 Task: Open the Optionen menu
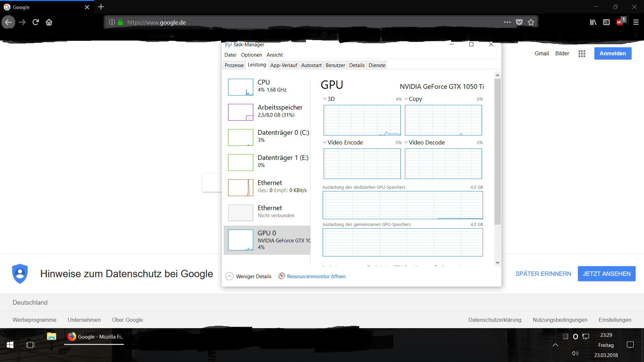[251, 55]
